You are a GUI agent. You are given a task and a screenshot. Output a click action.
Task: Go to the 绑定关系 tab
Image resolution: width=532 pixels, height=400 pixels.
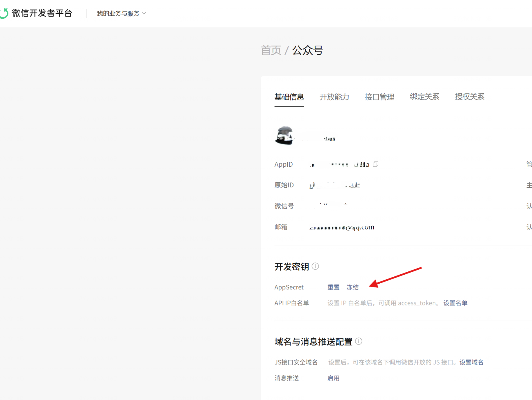coord(424,97)
